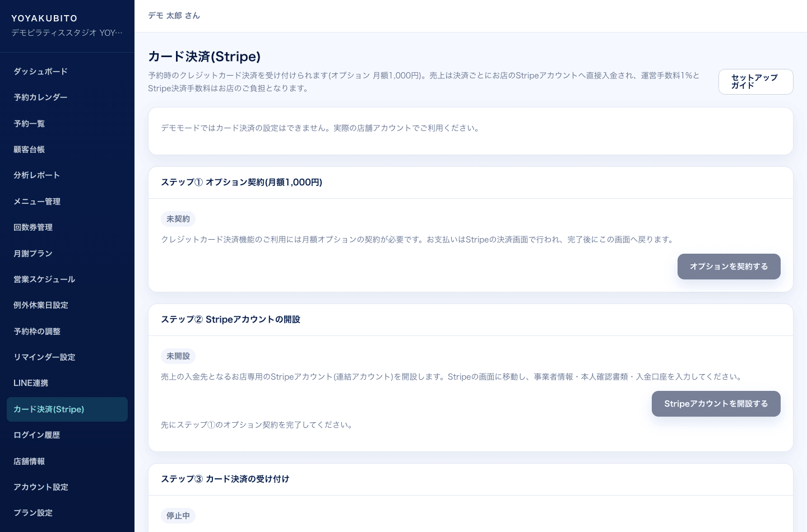Click step 2 description 売上の入金先となる
Image resolution: width=807 pixels, height=532 pixels.
[x=453, y=377]
